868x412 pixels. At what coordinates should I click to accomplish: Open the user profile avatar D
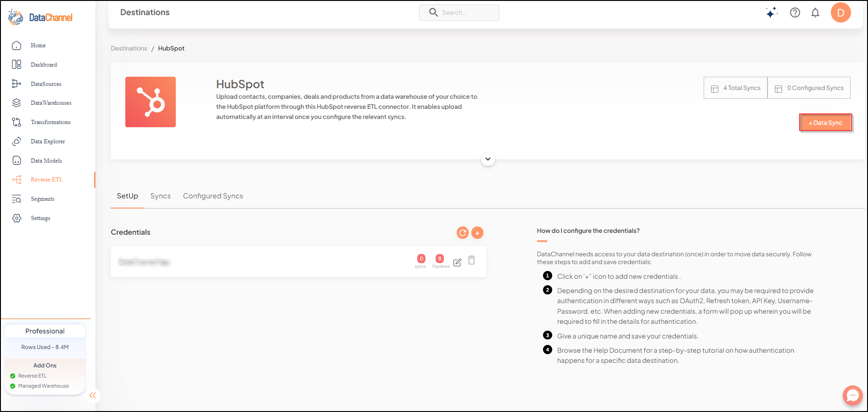click(x=841, y=12)
